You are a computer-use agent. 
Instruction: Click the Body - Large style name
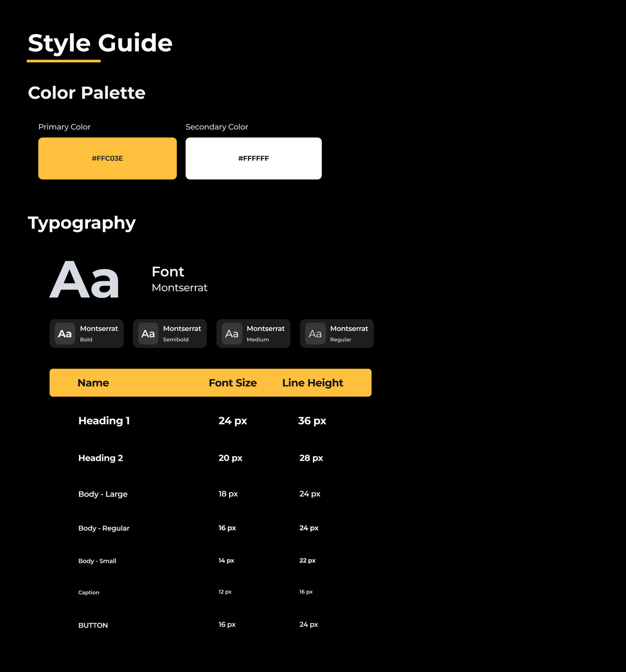pyautogui.click(x=103, y=494)
